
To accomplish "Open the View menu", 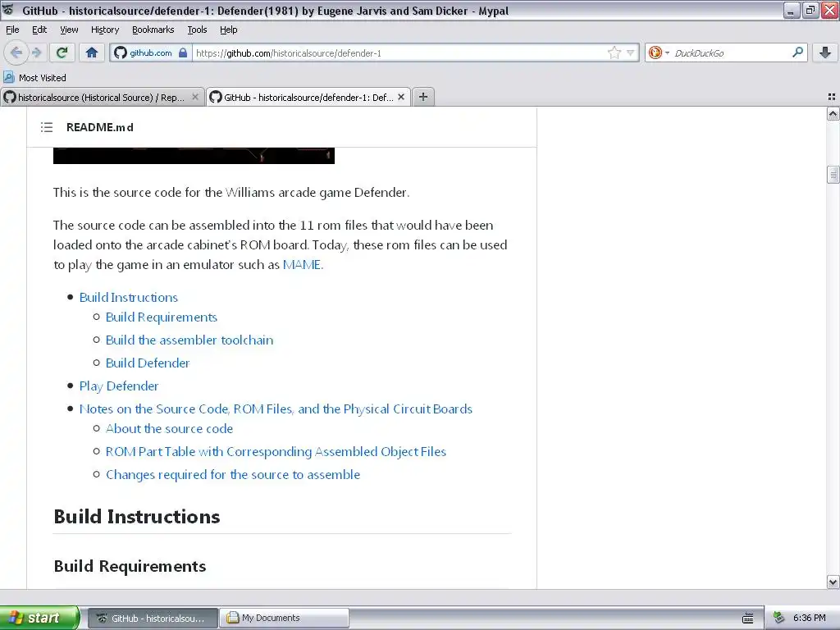I will [x=69, y=30].
